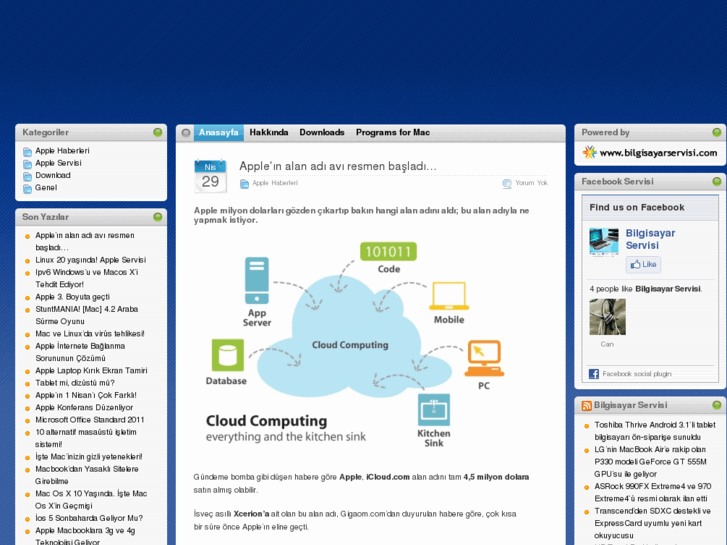Open Apple'ın alan adı avı sidebar post
Image resolution: width=727 pixels, height=545 pixels.
click(85, 241)
